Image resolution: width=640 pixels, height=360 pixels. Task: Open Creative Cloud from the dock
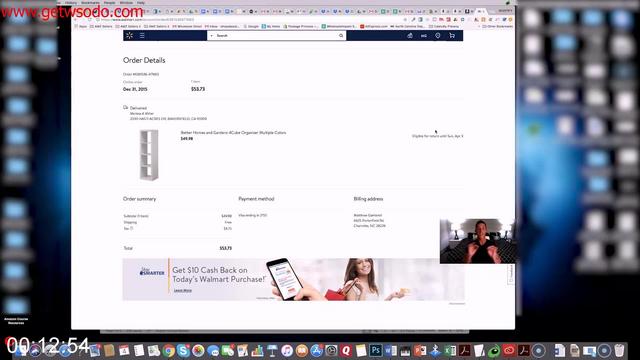pos(509,351)
